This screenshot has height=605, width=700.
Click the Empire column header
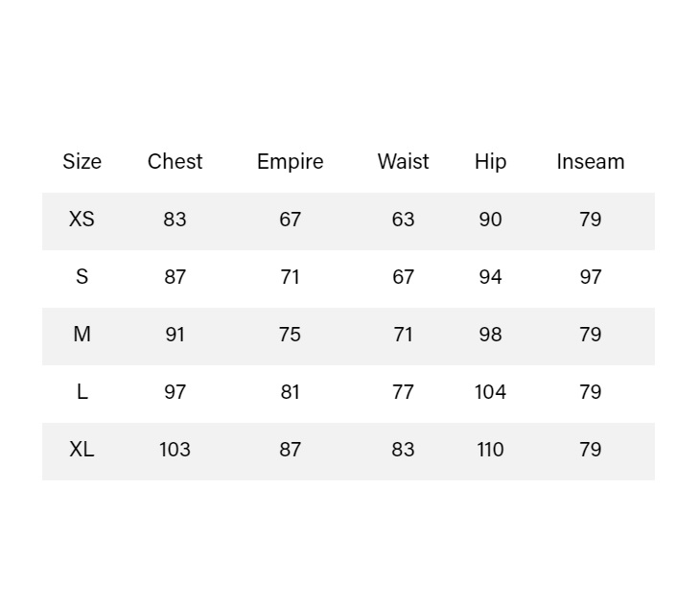pos(290,162)
